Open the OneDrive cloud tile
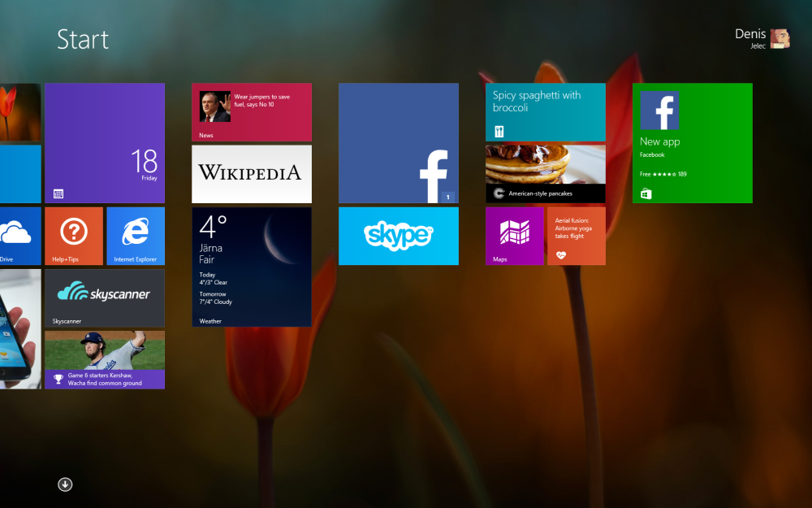 pyautogui.click(x=19, y=236)
